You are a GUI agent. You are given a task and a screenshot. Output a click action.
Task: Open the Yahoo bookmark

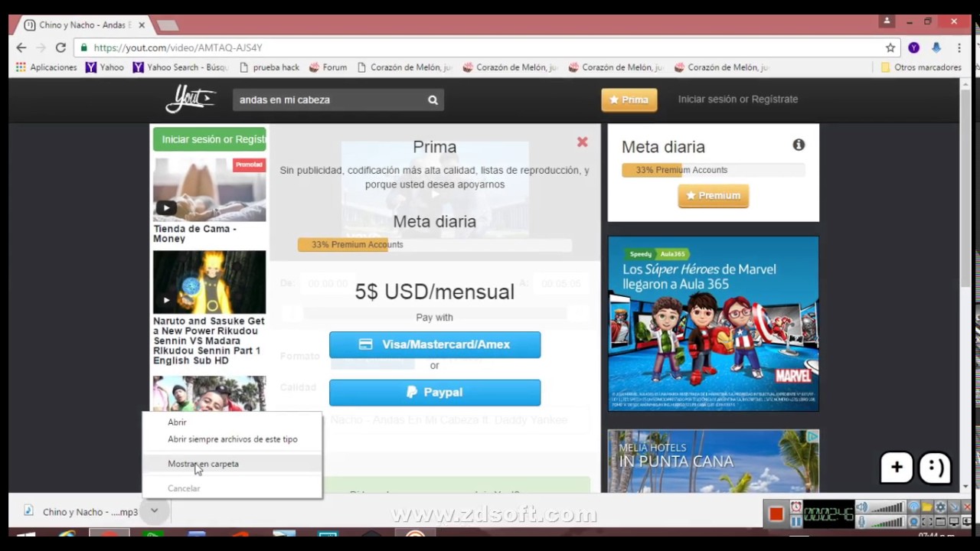[x=105, y=67]
